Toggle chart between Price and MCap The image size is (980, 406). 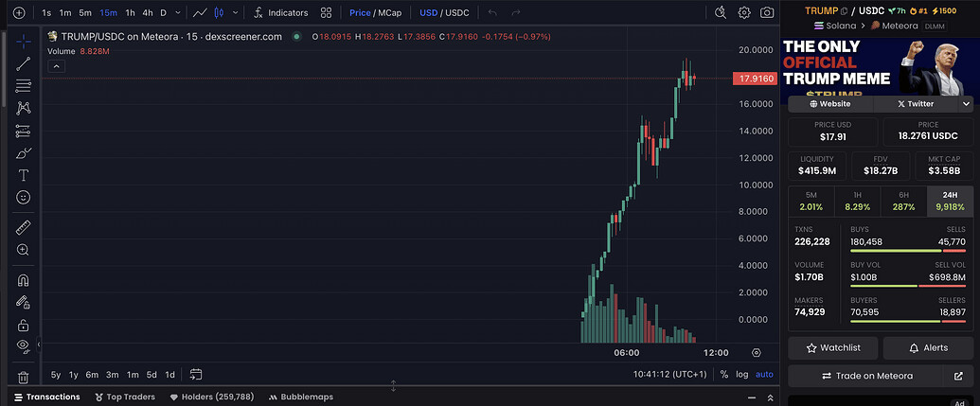point(375,12)
